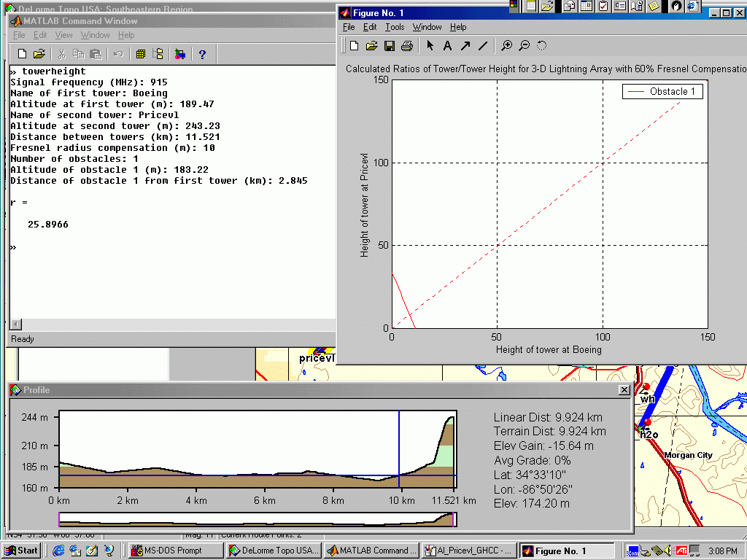Click Open File icon in MATLAB Command Window toolbar
This screenshot has height=560, width=747.
(39, 54)
